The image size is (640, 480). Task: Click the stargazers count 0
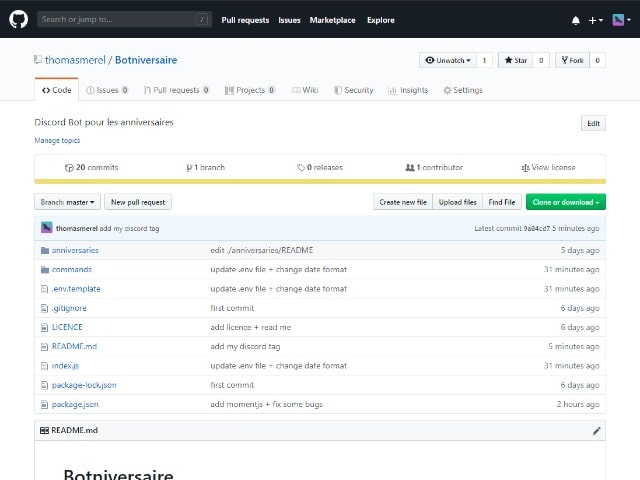[x=541, y=60]
